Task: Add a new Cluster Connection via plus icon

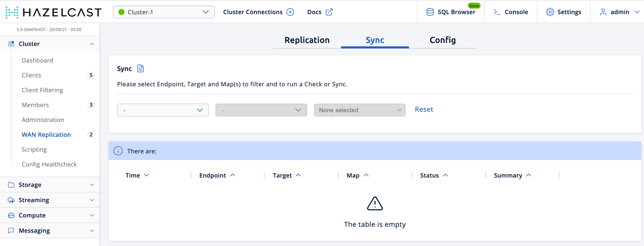Action: click(x=290, y=11)
